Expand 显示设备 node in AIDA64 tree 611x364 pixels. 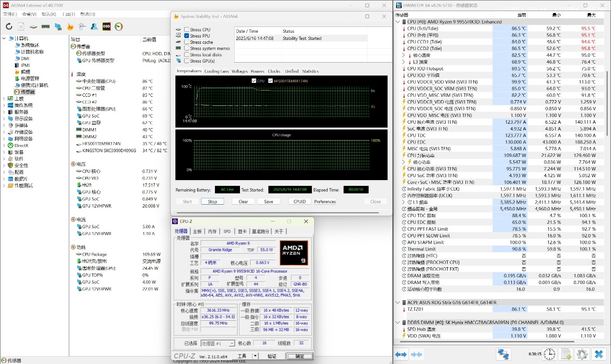pos(4,118)
